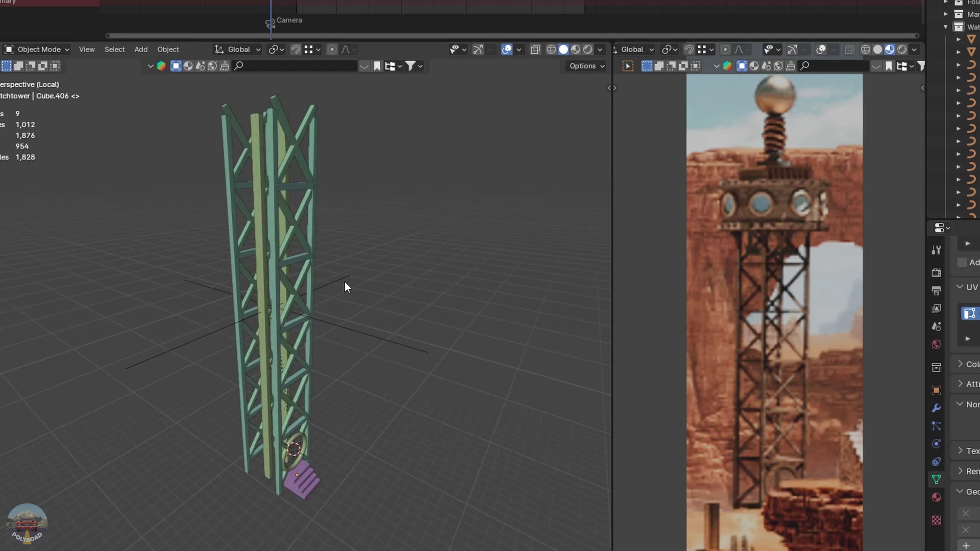Select intersect-selection mode icon in left viewport
This screenshot has width=980, height=551.
[55, 66]
